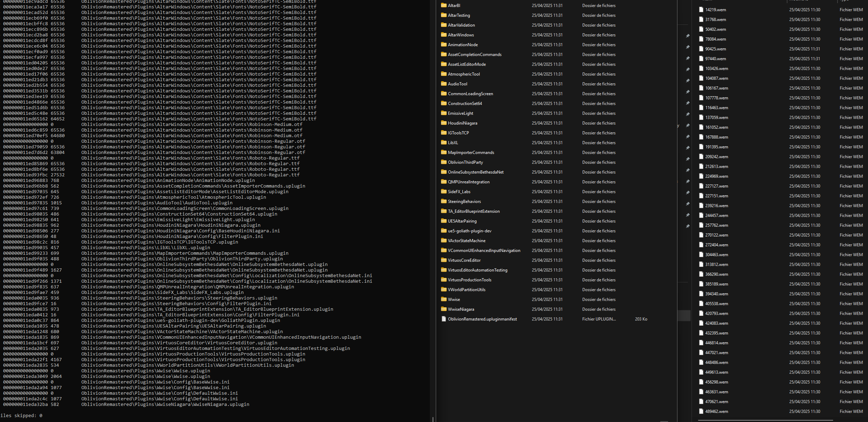Click terminal line ending 'GoliathPlugin.uplugin'
Viewport: 868px width, 422px height.
pyautogui.click(x=142, y=321)
